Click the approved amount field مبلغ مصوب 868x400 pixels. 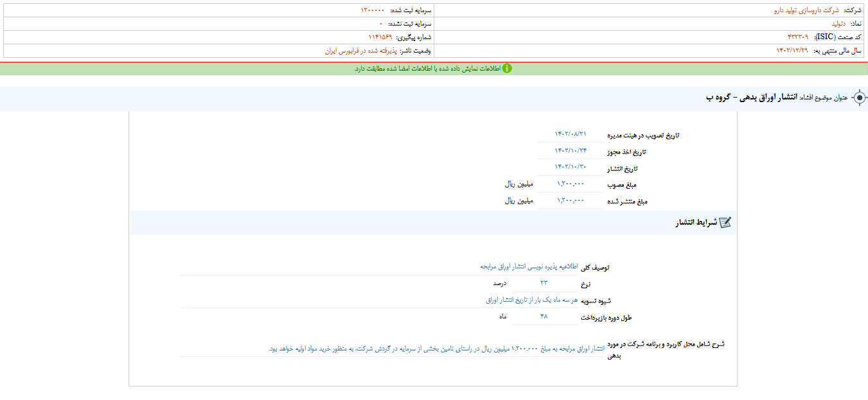571,184
